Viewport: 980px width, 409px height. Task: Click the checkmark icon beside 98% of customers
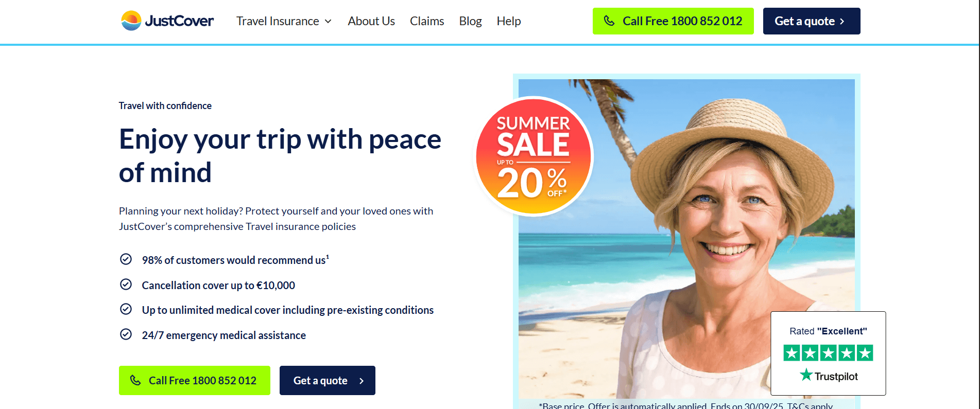(126, 259)
